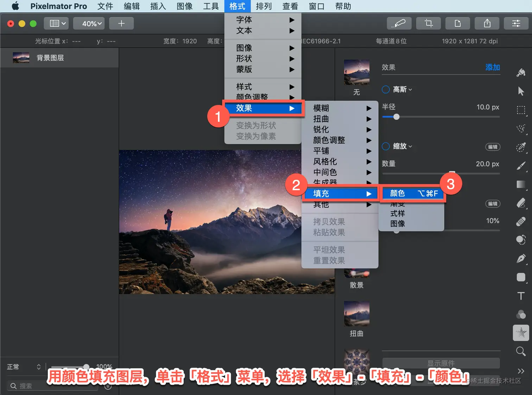
Task: Open the 高斯 effect type dropdown
Action: click(x=403, y=89)
